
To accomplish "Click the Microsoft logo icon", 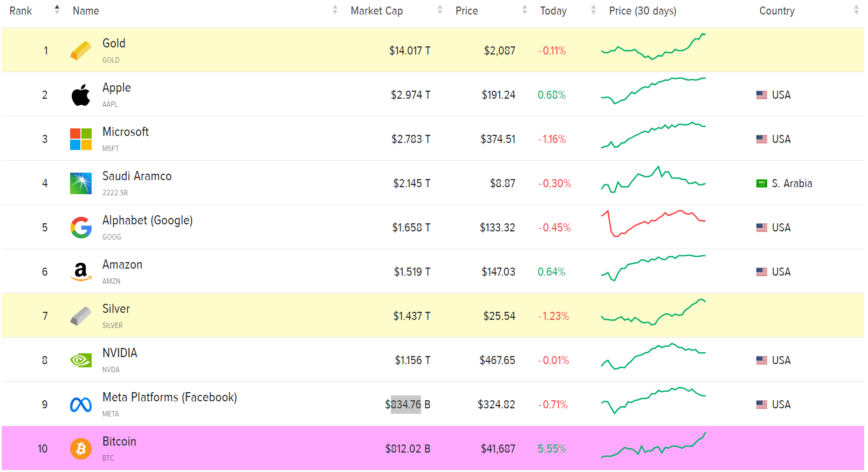I will (x=81, y=139).
